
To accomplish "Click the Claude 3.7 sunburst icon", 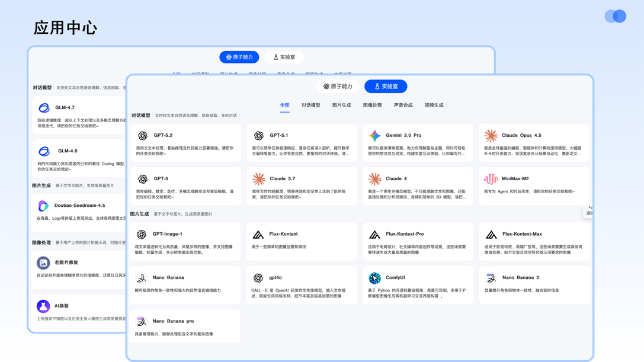I will (259, 179).
